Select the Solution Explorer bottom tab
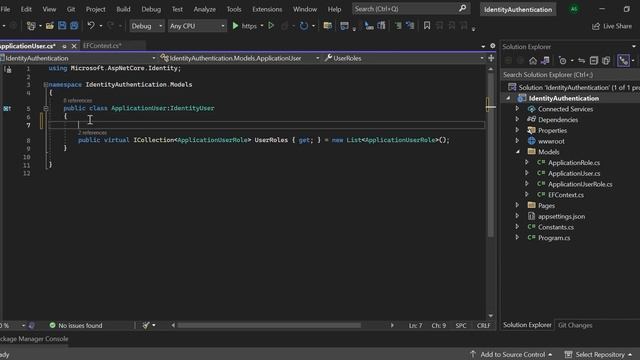Image resolution: width=640 pixels, height=360 pixels. click(527, 325)
